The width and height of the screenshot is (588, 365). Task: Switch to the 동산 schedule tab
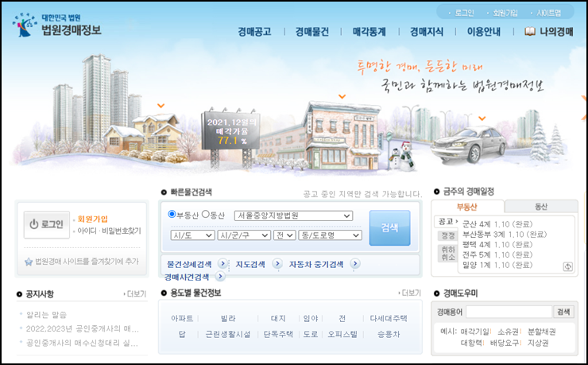coord(541,206)
